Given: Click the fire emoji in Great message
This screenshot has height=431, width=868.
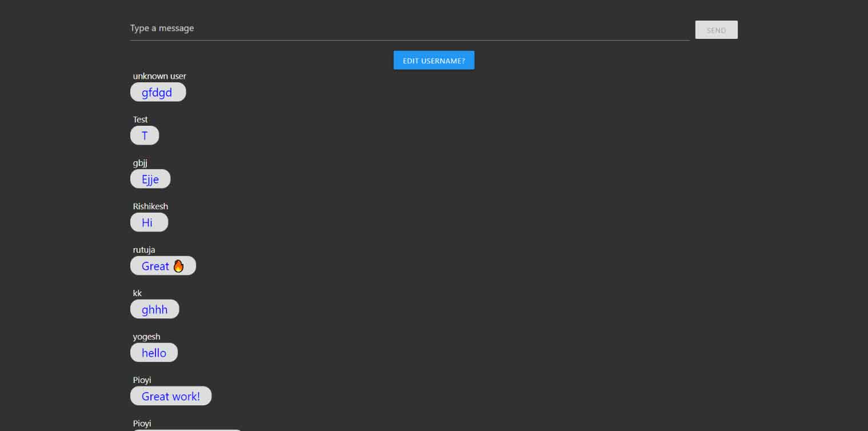Looking at the screenshot, I should [x=178, y=266].
